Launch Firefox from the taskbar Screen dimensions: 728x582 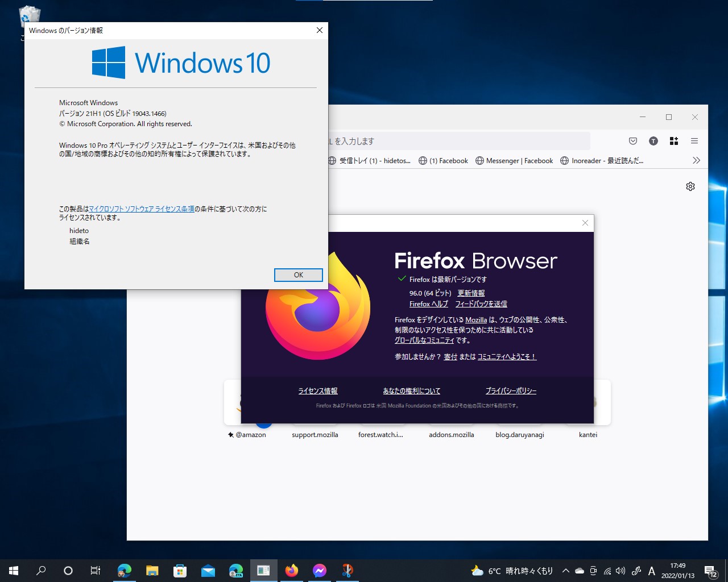(x=292, y=570)
